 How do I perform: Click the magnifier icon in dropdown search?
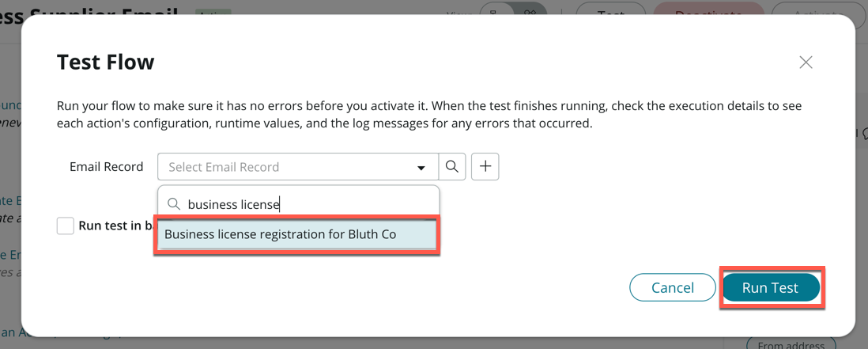pos(174,204)
